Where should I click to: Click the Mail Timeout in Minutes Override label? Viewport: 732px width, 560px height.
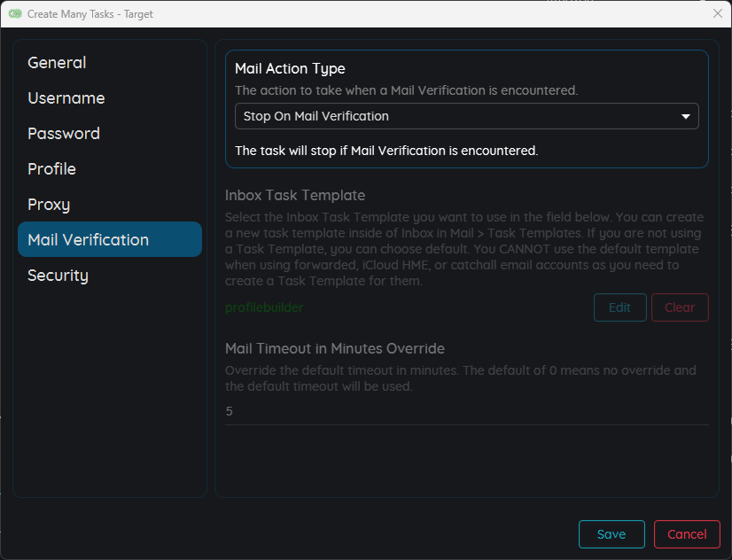pyautogui.click(x=335, y=348)
